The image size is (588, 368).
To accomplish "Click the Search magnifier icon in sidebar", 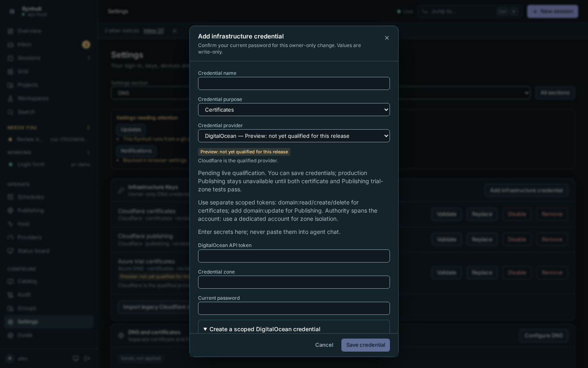I will point(11,112).
